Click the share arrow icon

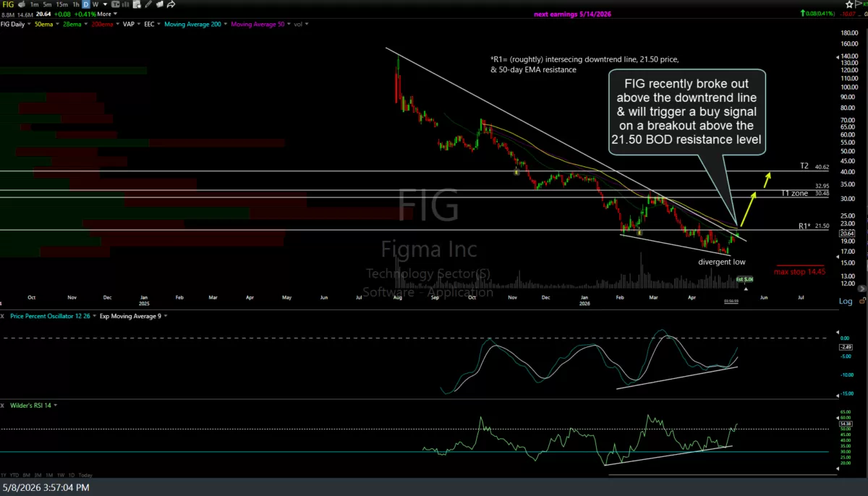[x=171, y=4]
